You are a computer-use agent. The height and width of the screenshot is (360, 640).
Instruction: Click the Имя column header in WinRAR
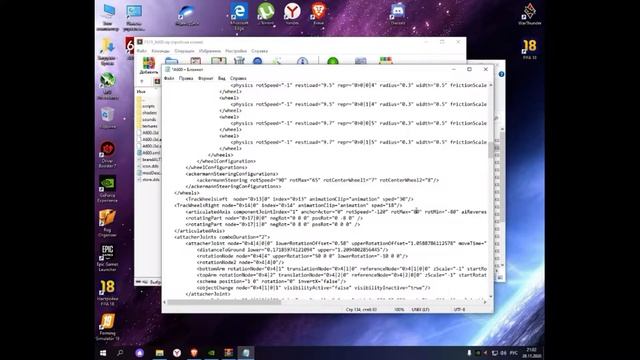click(x=141, y=92)
